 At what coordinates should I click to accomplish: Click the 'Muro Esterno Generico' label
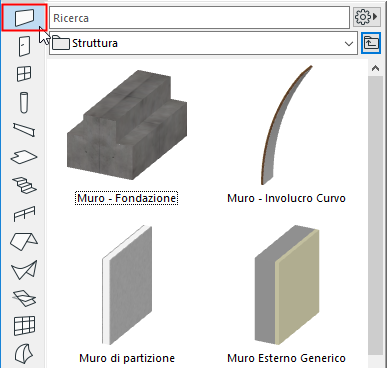[x=286, y=358]
